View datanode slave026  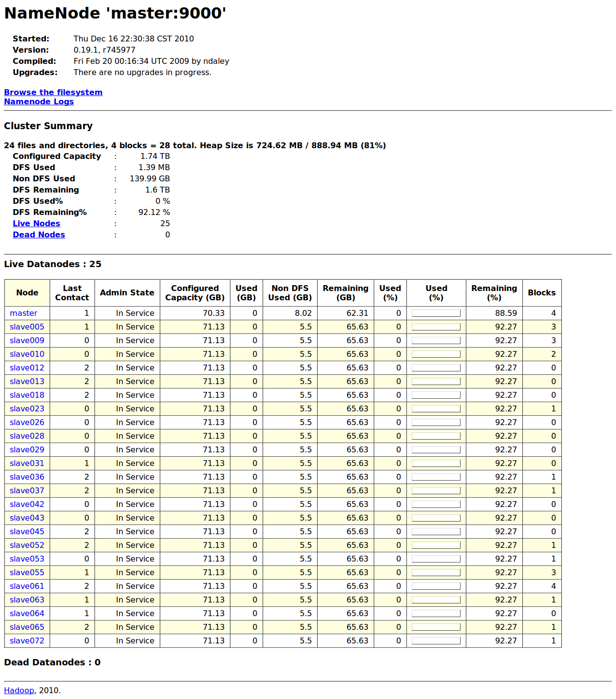point(27,422)
